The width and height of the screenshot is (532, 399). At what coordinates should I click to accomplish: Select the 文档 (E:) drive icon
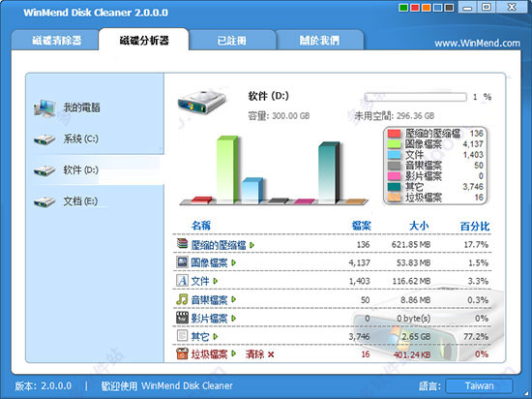click(44, 202)
